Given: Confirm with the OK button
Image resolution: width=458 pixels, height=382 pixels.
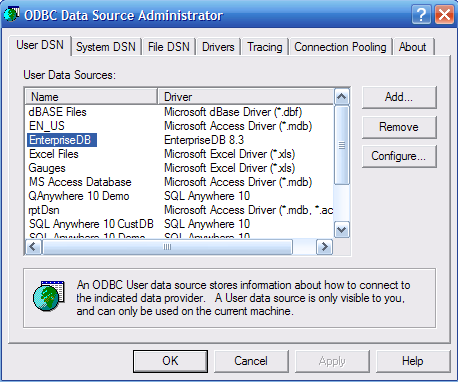Looking at the screenshot, I should [x=170, y=361].
